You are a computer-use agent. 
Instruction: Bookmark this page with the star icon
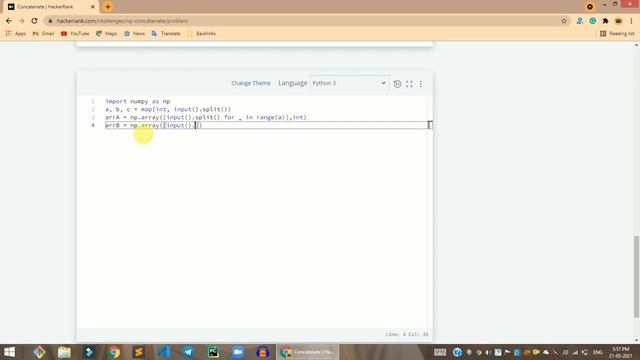click(564, 21)
